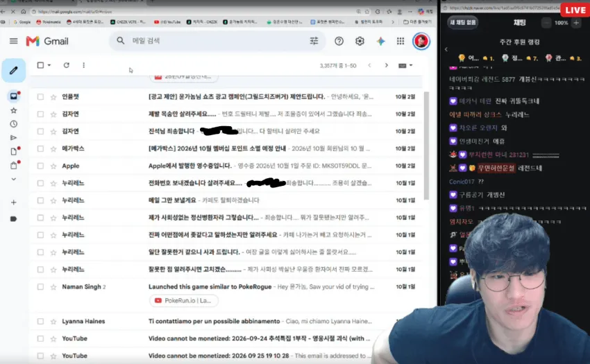This screenshot has width=590, height=364.
Task: Star the Lyanna Haines email
Action: pos(53,322)
